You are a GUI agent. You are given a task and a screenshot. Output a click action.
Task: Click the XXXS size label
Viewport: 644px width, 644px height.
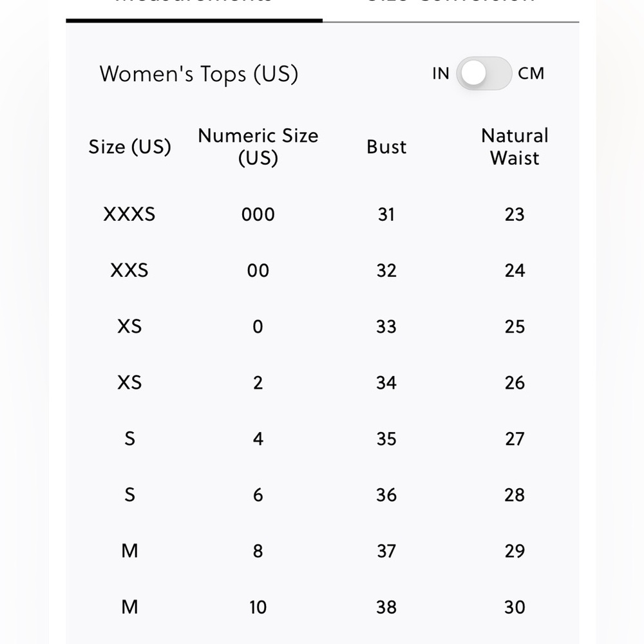[129, 214]
